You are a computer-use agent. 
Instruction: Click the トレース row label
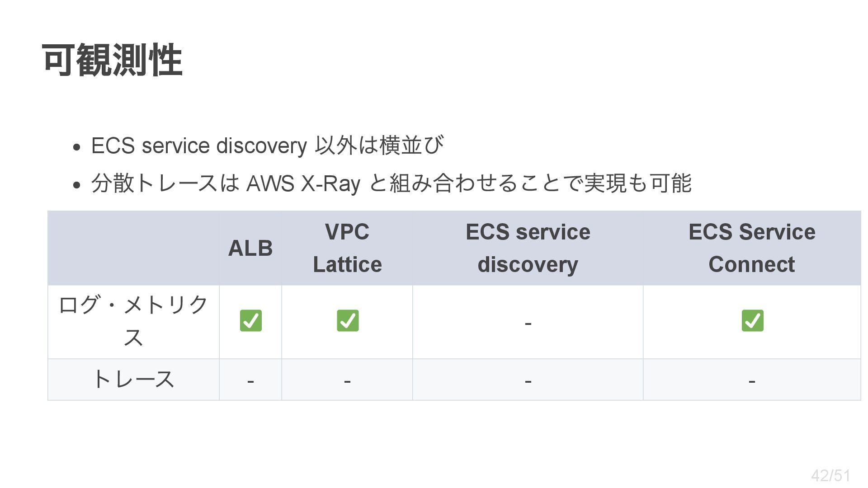tap(133, 379)
